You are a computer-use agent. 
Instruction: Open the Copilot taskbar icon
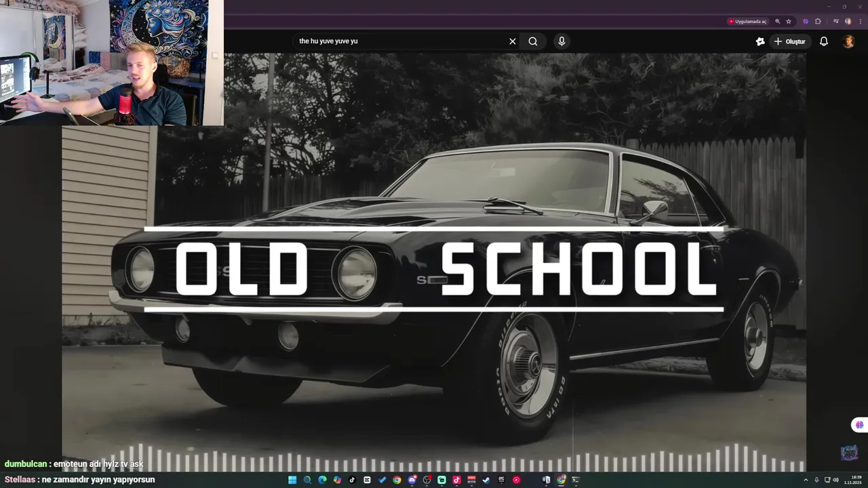coord(337,480)
